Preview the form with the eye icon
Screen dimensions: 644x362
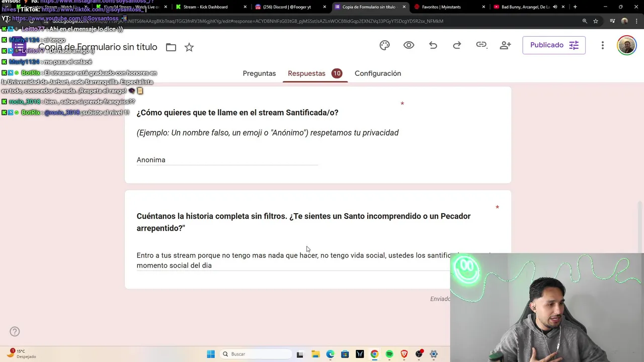click(x=409, y=45)
